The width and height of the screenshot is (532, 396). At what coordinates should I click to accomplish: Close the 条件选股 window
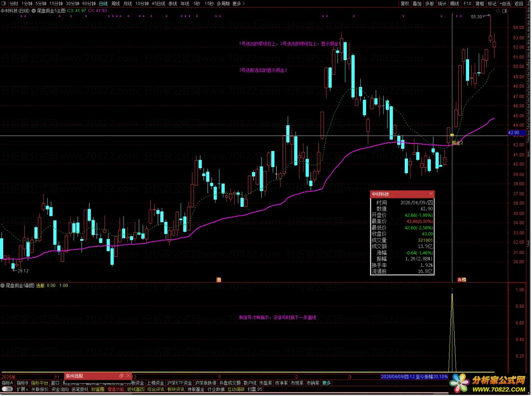click(128, 376)
